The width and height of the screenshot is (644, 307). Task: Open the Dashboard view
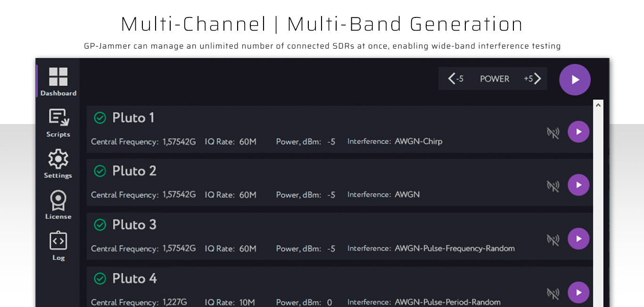tap(58, 82)
